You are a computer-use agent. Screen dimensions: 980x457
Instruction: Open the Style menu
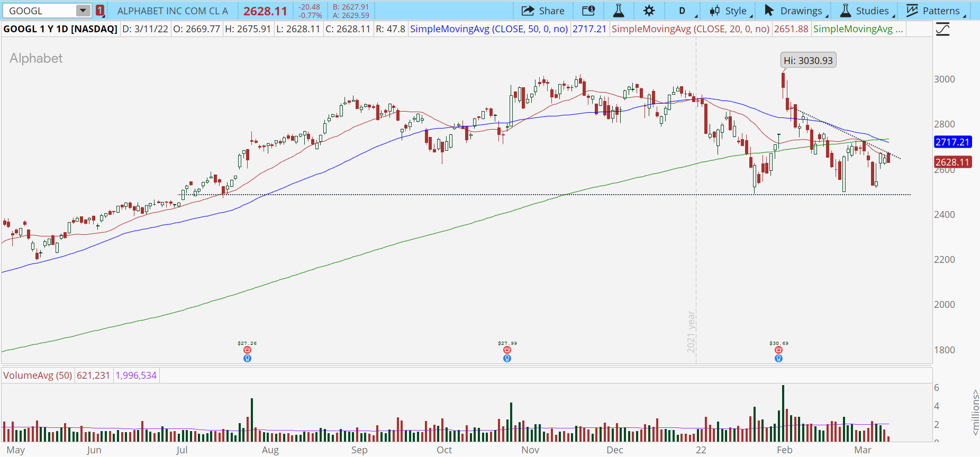[x=730, y=11]
